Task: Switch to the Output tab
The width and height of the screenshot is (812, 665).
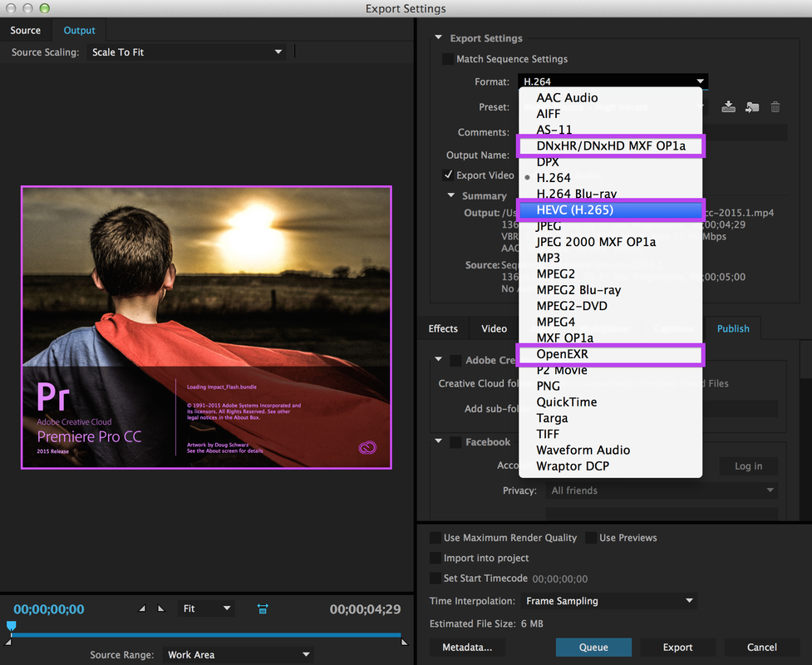Action: pyautogui.click(x=79, y=30)
